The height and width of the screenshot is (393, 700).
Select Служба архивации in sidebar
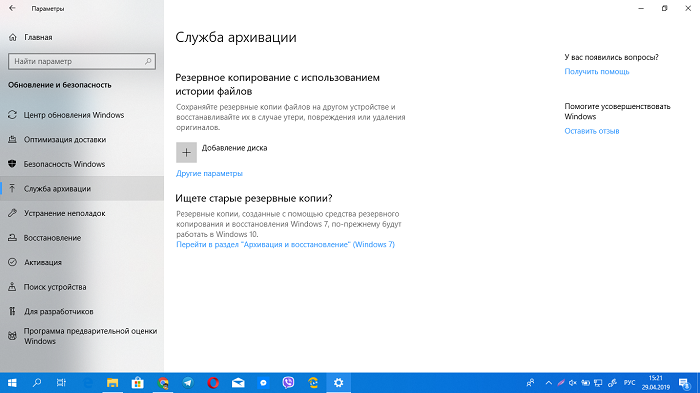(82, 188)
